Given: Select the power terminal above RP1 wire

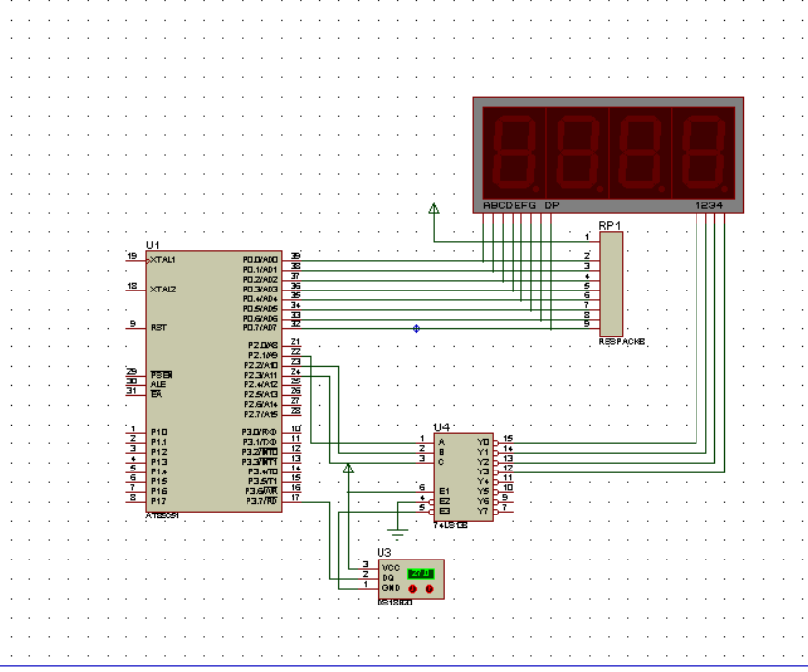Looking at the screenshot, I should (x=434, y=208).
